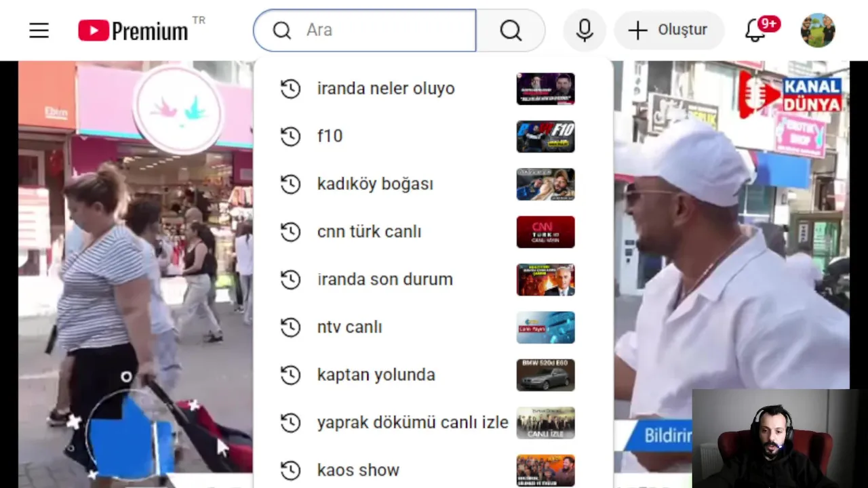
Task: Open CNN Türk thumbnail in suggestions
Action: (545, 232)
